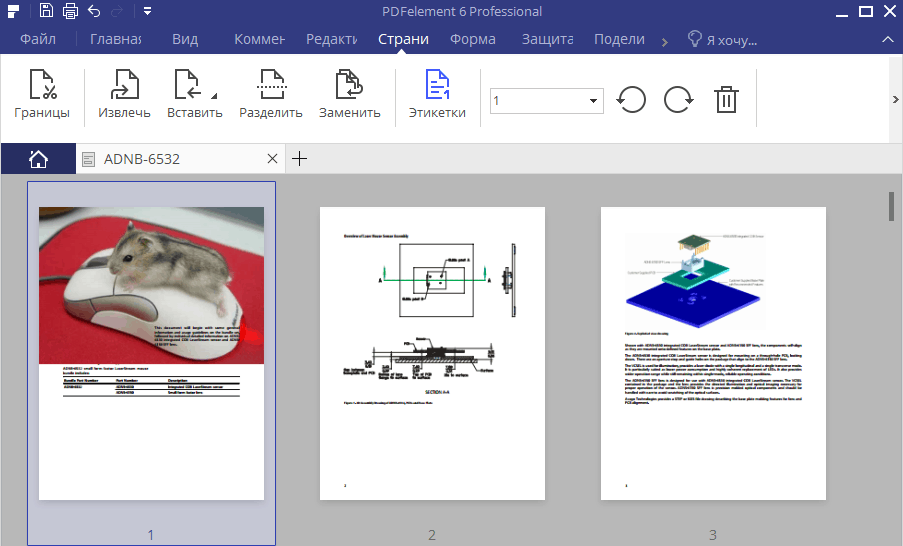The height and width of the screenshot is (546, 903).
Task: Expand the page number dropdown
Action: (593, 101)
